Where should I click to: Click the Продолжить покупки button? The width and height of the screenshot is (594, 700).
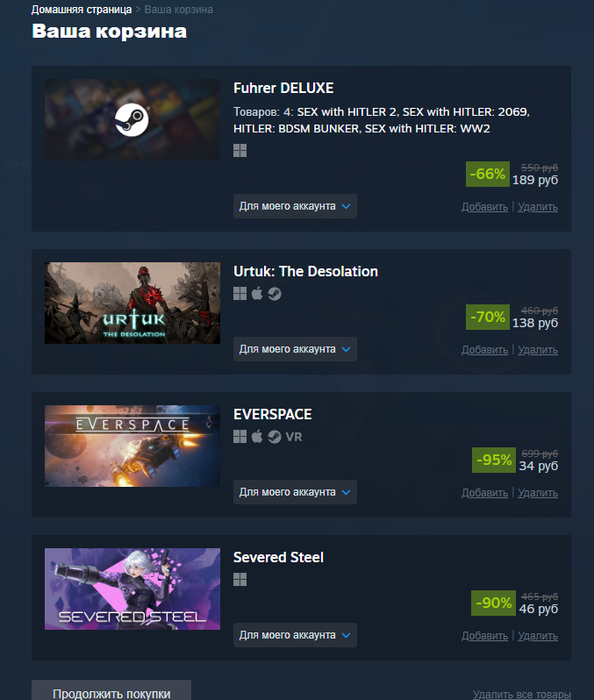[x=111, y=691]
